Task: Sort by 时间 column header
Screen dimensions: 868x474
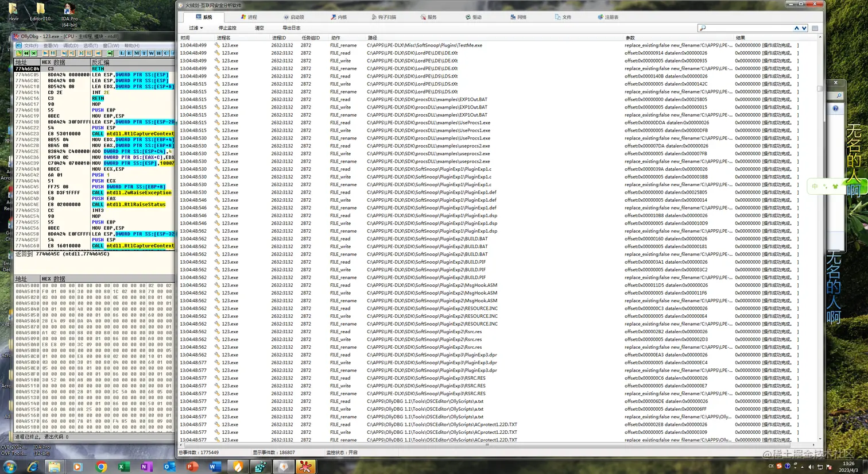Action: tap(196, 37)
